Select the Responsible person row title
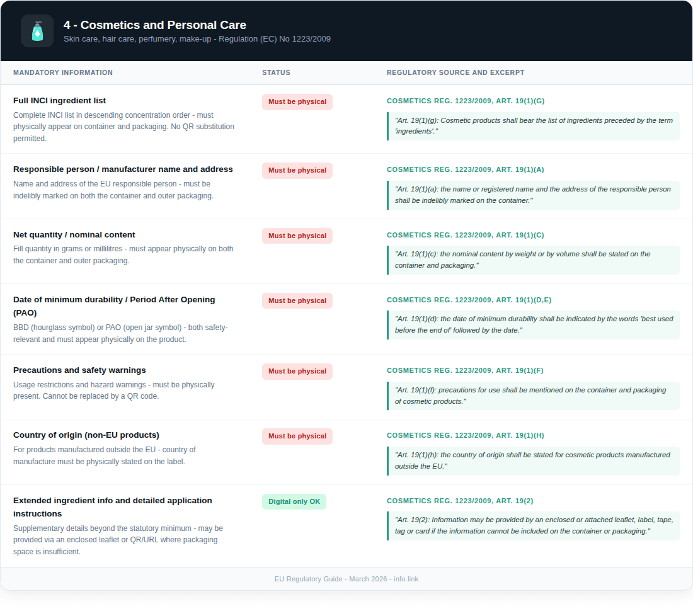The height and width of the screenshot is (616, 693). pyautogui.click(x=123, y=169)
